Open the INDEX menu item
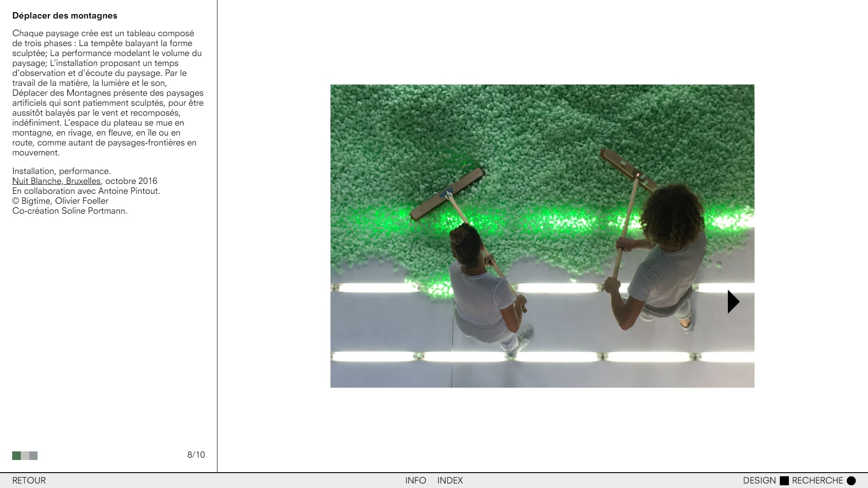The width and height of the screenshot is (868, 488). click(x=450, y=481)
